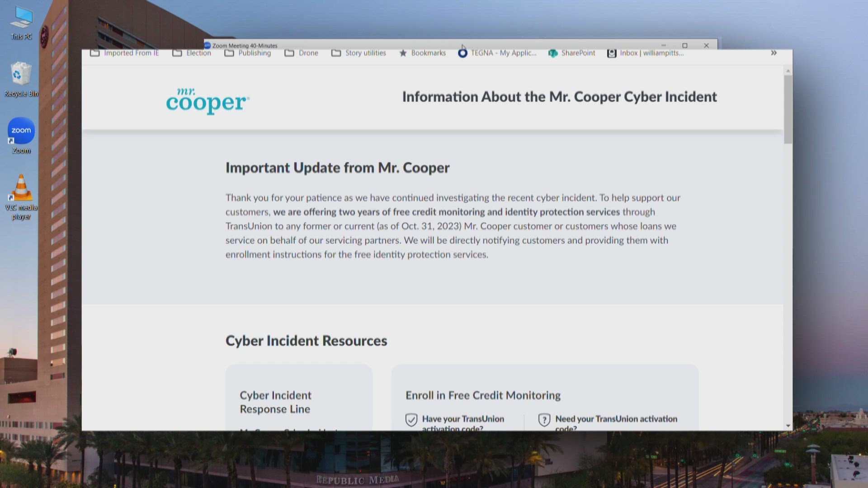Open the Imported From IE bookmarks folder

pyautogui.click(x=124, y=53)
